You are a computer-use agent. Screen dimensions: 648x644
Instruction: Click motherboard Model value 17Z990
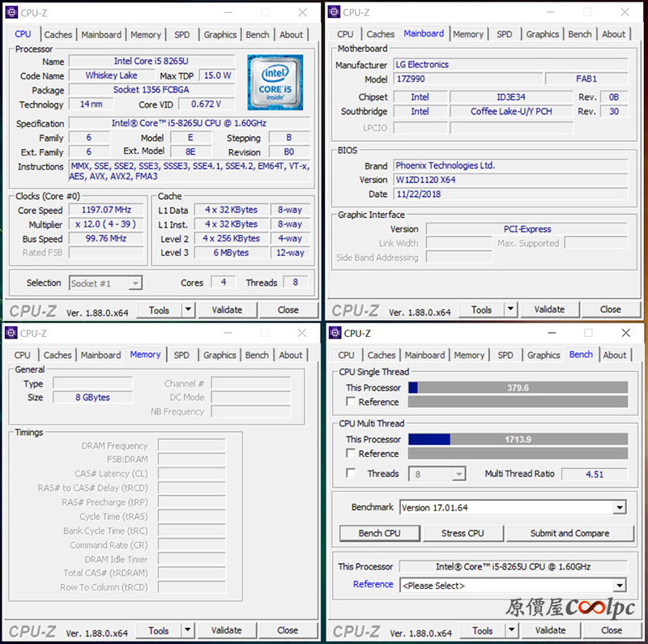click(x=468, y=79)
